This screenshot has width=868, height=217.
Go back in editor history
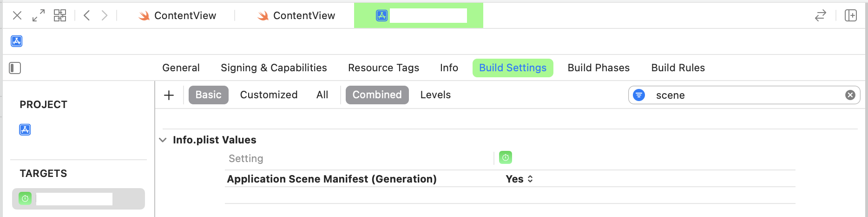click(x=86, y=15)
